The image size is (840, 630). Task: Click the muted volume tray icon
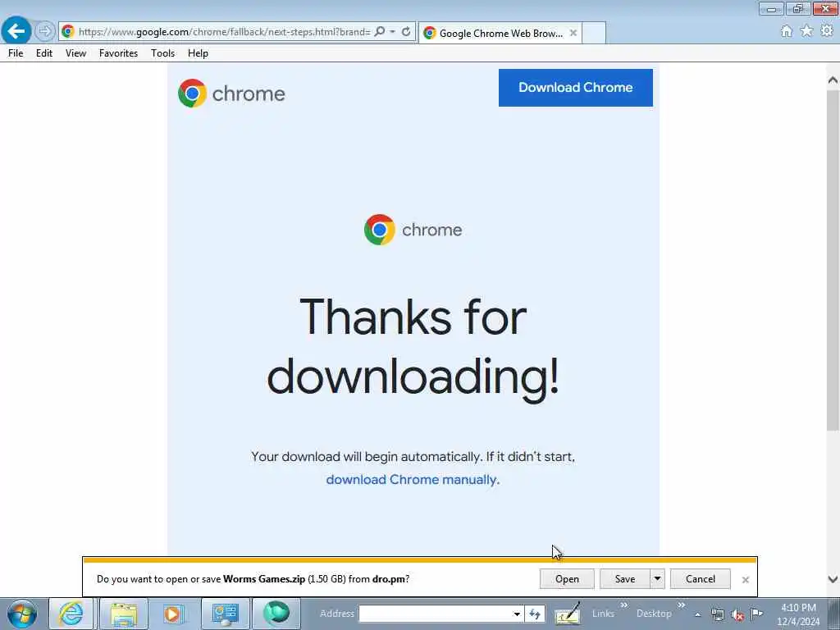coord(737,614)
